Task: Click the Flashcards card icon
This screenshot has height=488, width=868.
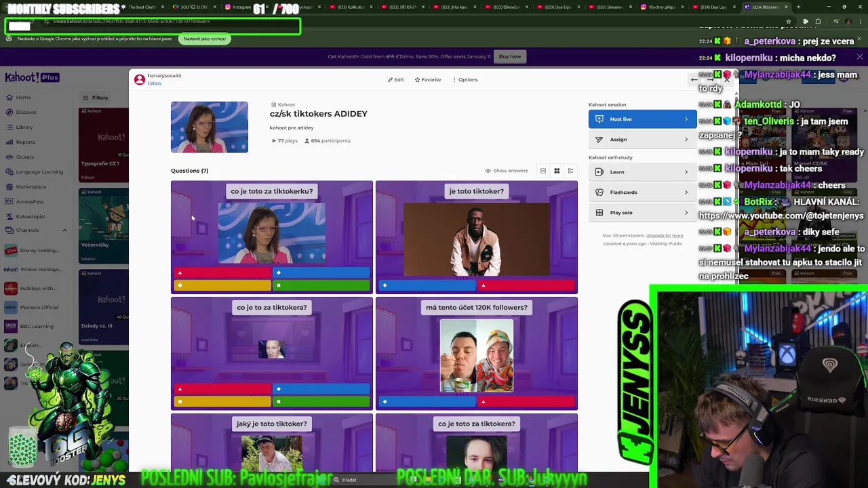Action: click(x=599, y=192)
